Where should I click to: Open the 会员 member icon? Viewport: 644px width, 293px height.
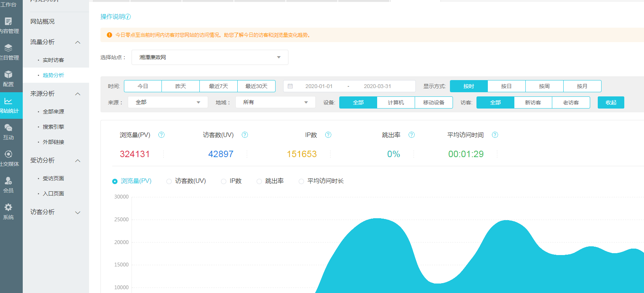tap(8, 181)
